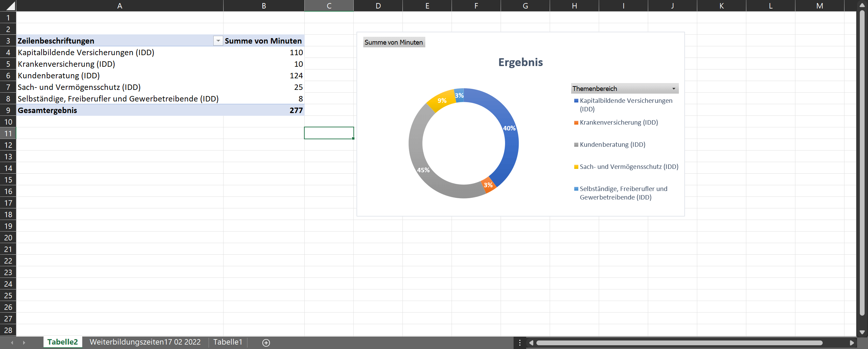The height and width of the screenshot is (349, 868).
Task: Click the Kundenberatung (IDD) legend entry
Action: point(612,144)
